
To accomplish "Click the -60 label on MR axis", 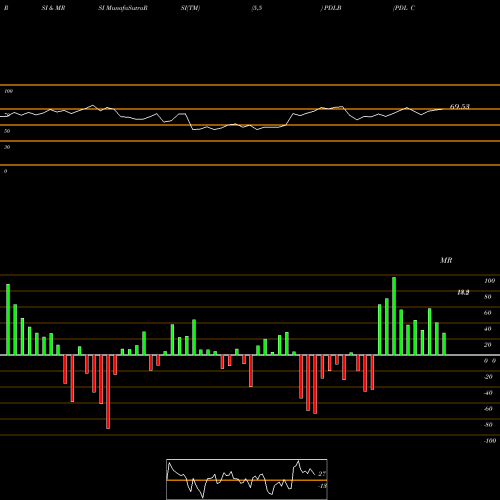I will click(488, 409).
